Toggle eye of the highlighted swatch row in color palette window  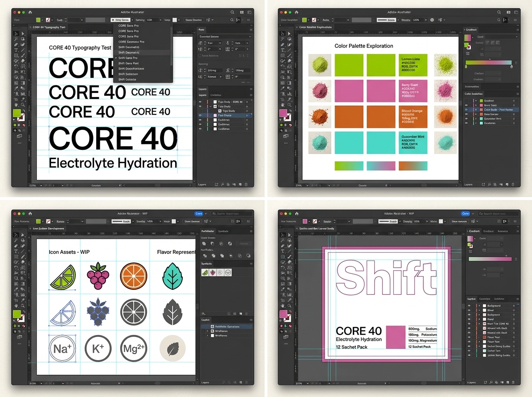[x=466, y=109]
